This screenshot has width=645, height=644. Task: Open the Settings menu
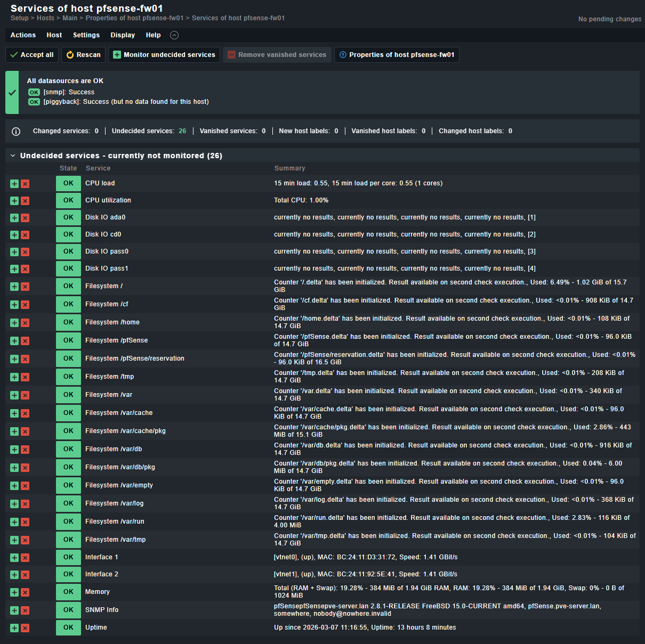click(x=86, y=35)
